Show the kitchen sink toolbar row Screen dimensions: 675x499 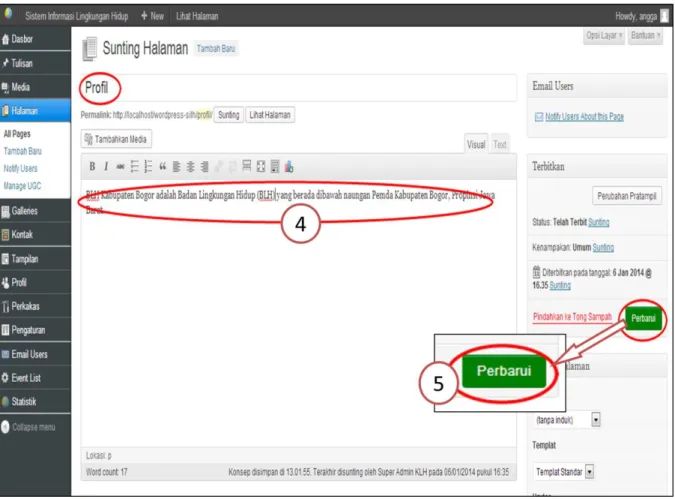click(x=275, y=167)
